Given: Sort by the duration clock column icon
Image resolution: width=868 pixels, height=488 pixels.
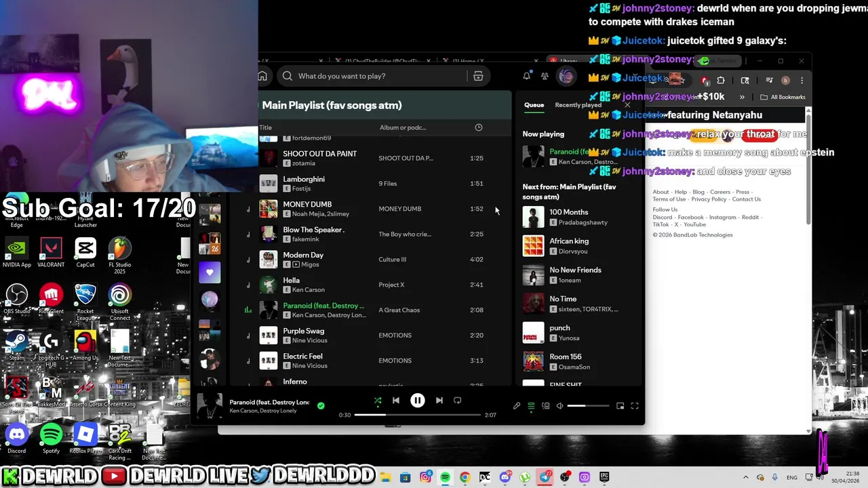Looking at the screenshot, I should pos(479,127).
